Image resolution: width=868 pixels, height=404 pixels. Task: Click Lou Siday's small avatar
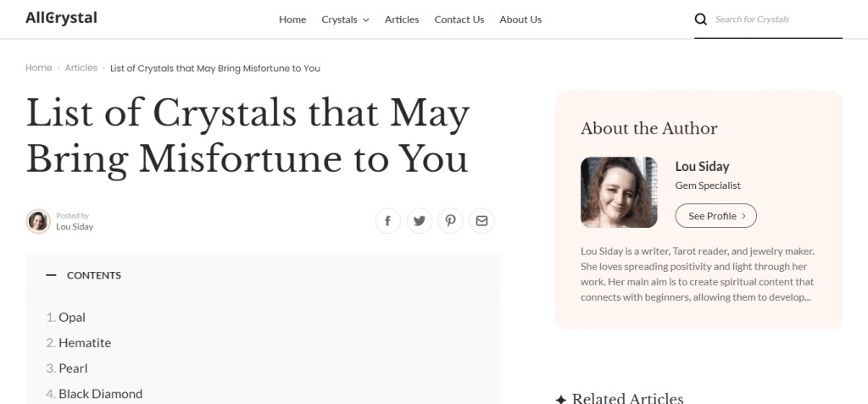38,221
